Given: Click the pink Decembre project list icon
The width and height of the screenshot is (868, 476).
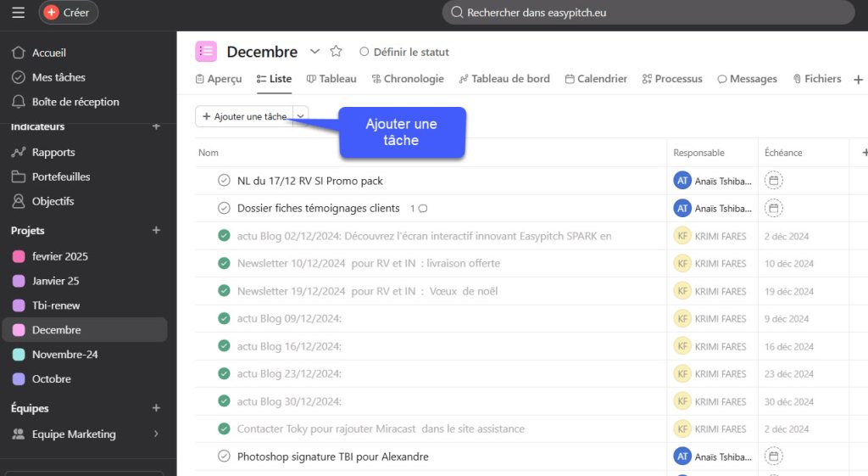Looking at the screenshot, I should tap(206, 52).
